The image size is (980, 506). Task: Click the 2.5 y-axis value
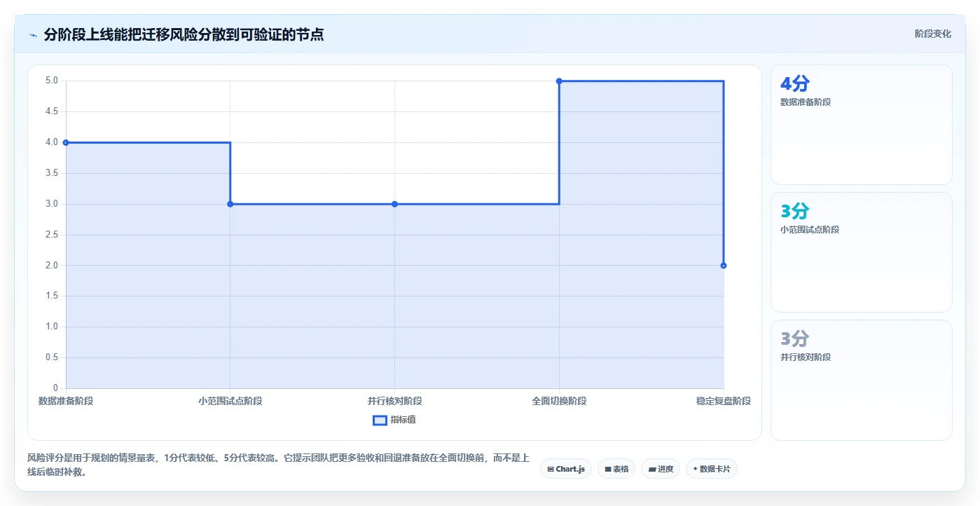[x=52, y=235]
